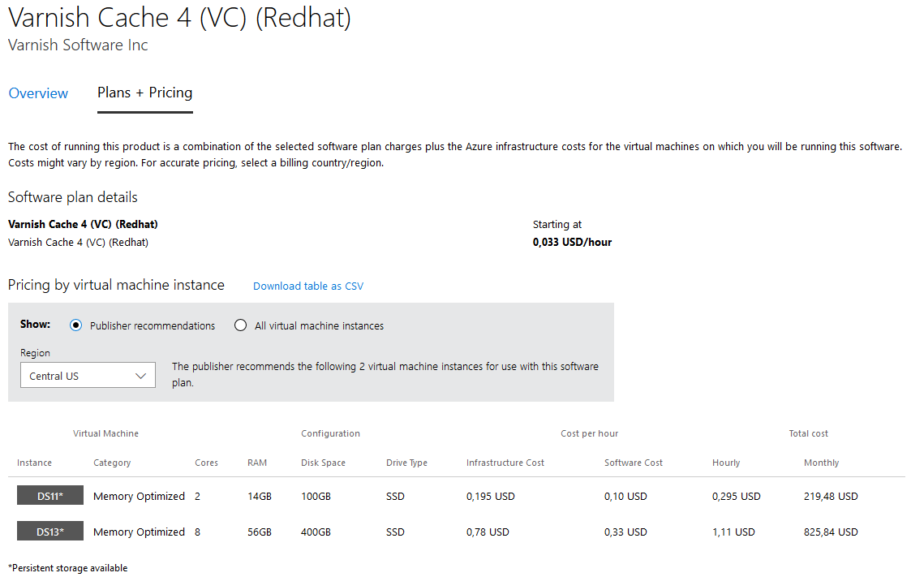Click Memory Optimized in the DS11 row

[x=139, y=497]
